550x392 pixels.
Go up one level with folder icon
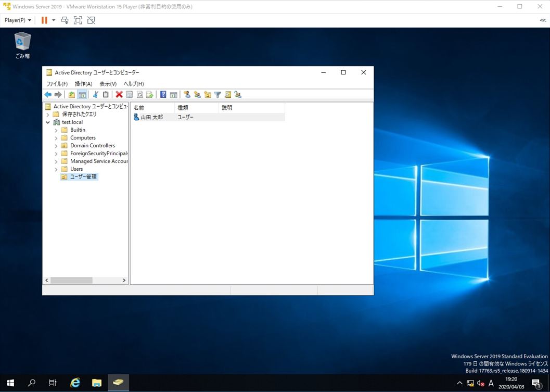point(72,94)
